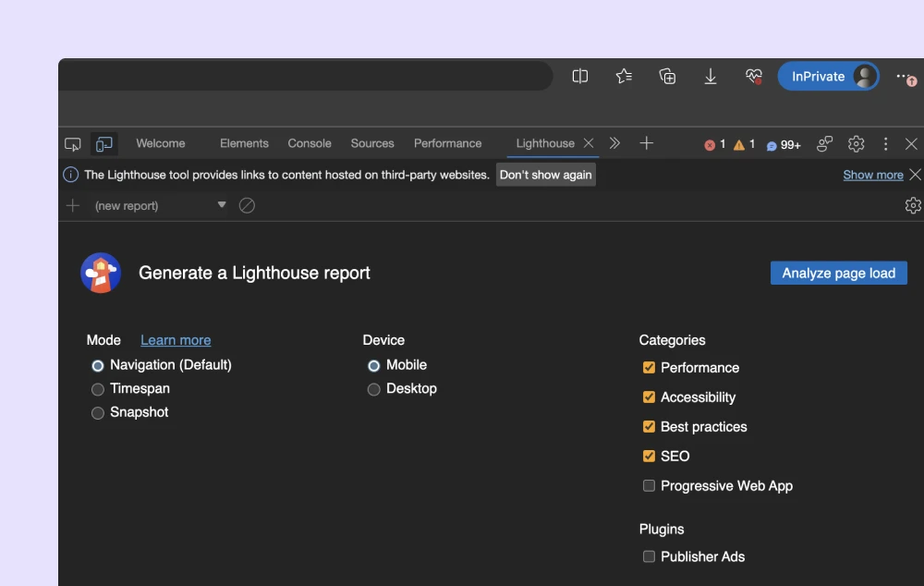
Task: Switch to the Console tab
Action: [x=310, y=143]
